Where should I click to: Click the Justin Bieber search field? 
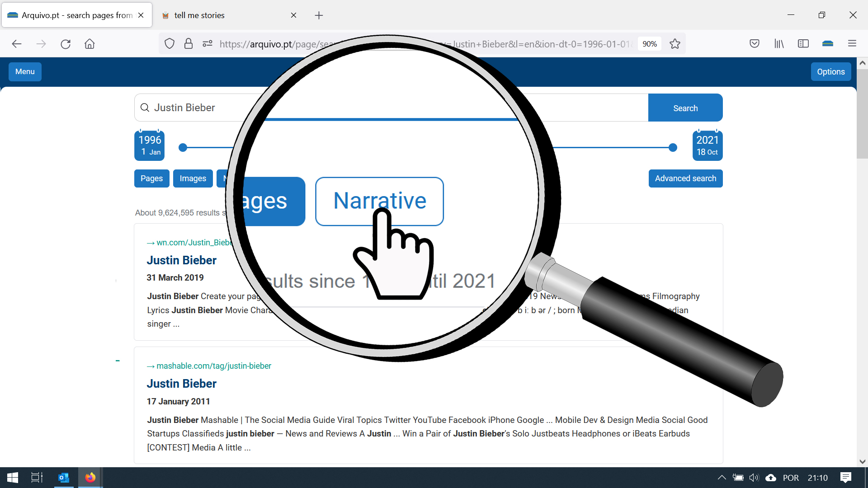point(391,108)
